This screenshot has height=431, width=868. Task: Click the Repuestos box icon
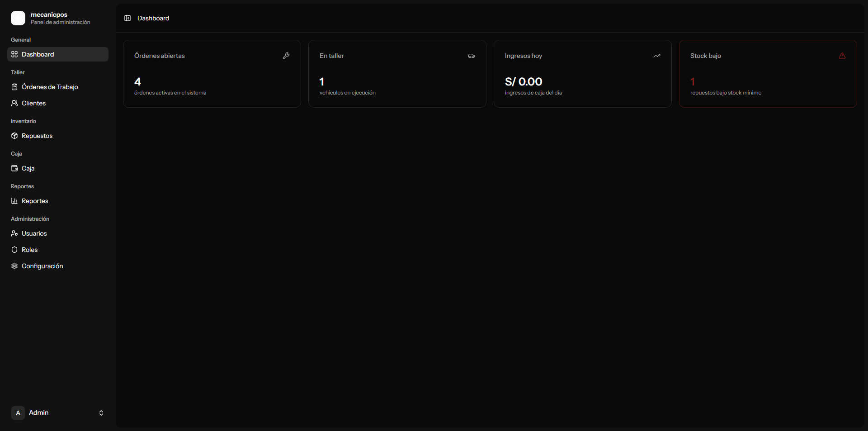pos(14,136)
